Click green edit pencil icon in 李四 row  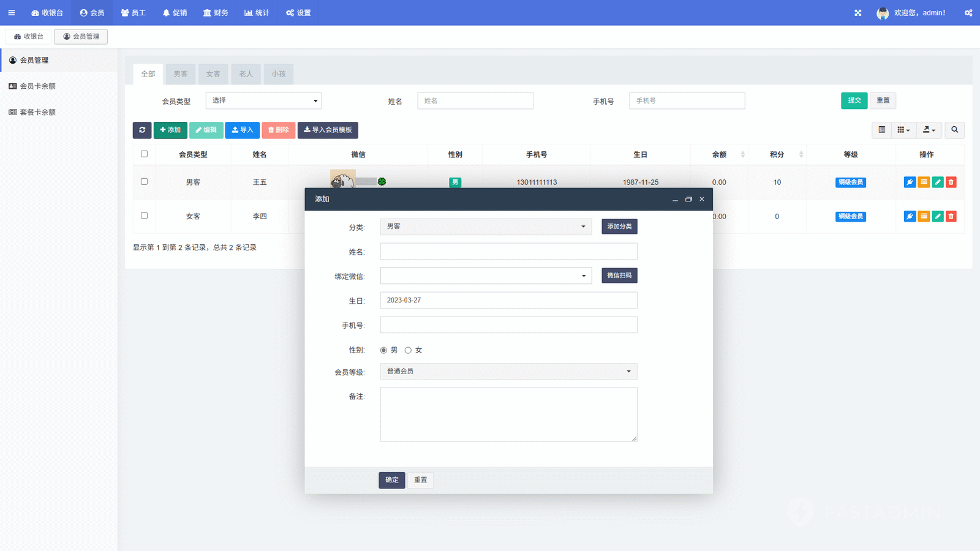pyautogui.click(x=937, y=217)
